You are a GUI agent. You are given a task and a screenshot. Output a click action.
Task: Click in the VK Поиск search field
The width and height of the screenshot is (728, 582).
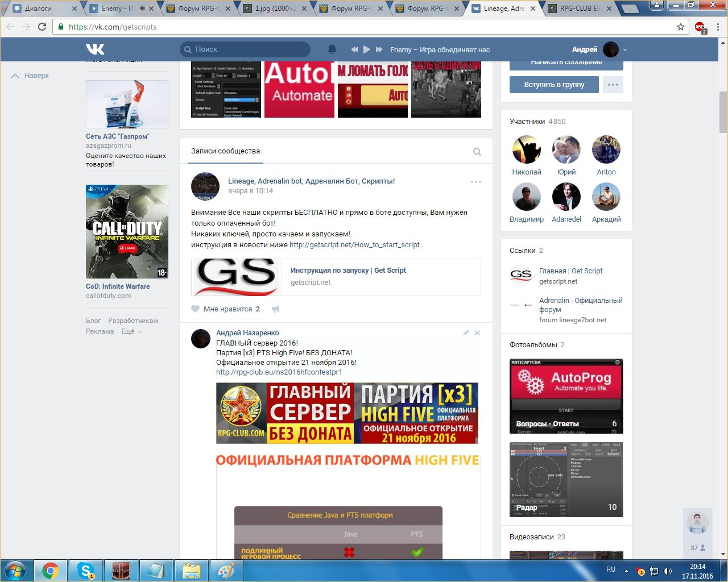click(245, 49)
